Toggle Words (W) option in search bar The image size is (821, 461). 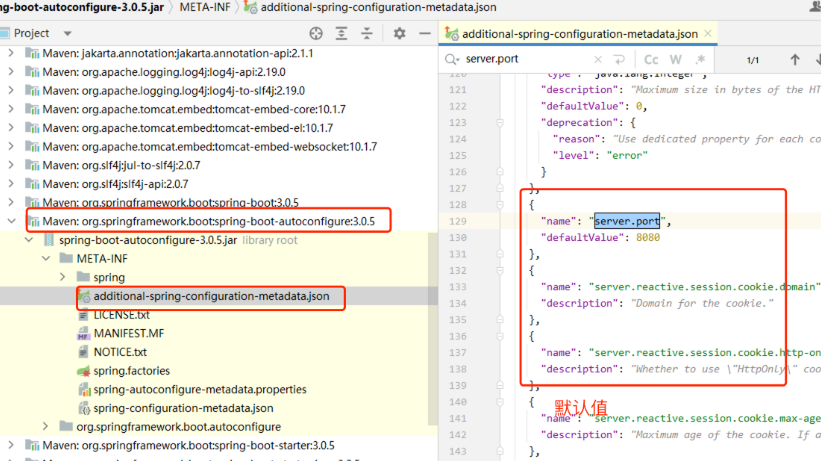[x=676, y=59]
